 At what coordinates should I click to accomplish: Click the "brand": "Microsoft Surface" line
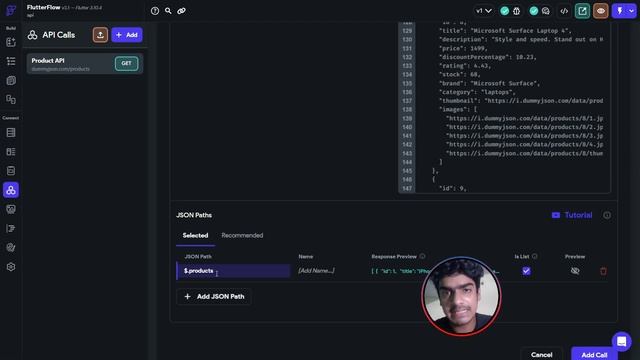coord(489,83)
